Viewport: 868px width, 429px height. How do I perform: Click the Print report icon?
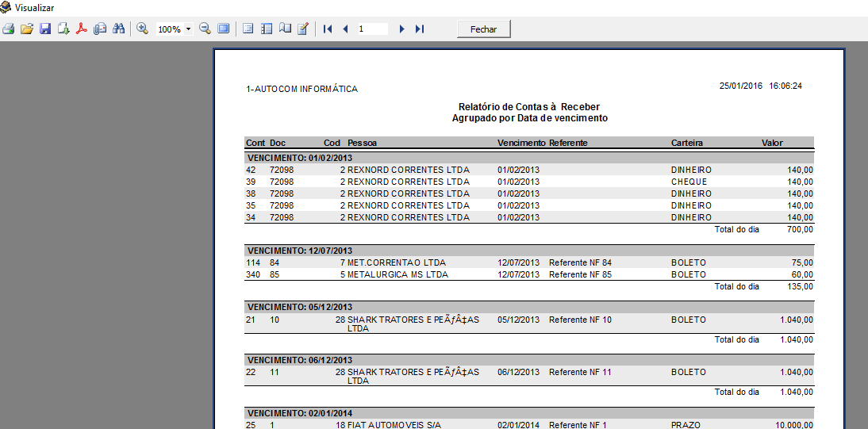tap(9, 29)
